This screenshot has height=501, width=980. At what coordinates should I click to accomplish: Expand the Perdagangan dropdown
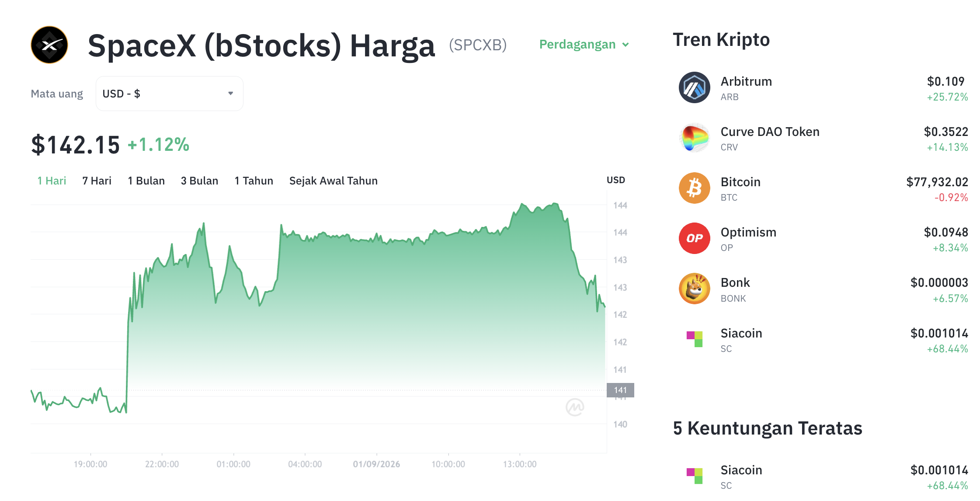[584, 45]
